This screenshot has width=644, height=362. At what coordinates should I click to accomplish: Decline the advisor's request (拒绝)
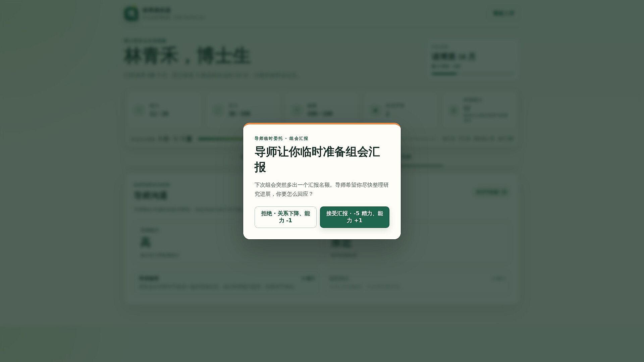click(x=285, y=217)
